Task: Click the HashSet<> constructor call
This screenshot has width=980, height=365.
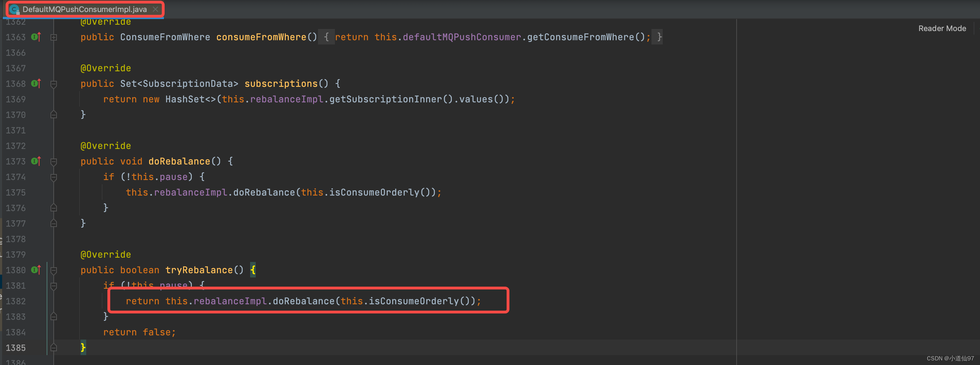Action: tap(190, 99)
